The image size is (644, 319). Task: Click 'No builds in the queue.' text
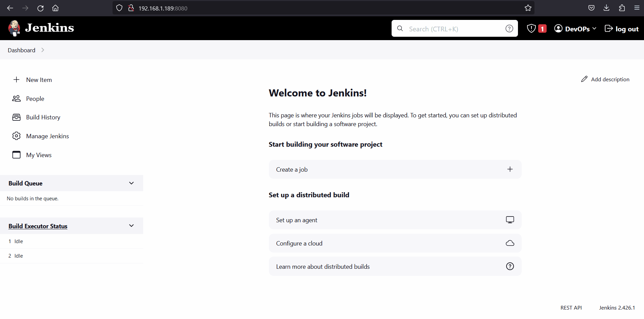33,199
